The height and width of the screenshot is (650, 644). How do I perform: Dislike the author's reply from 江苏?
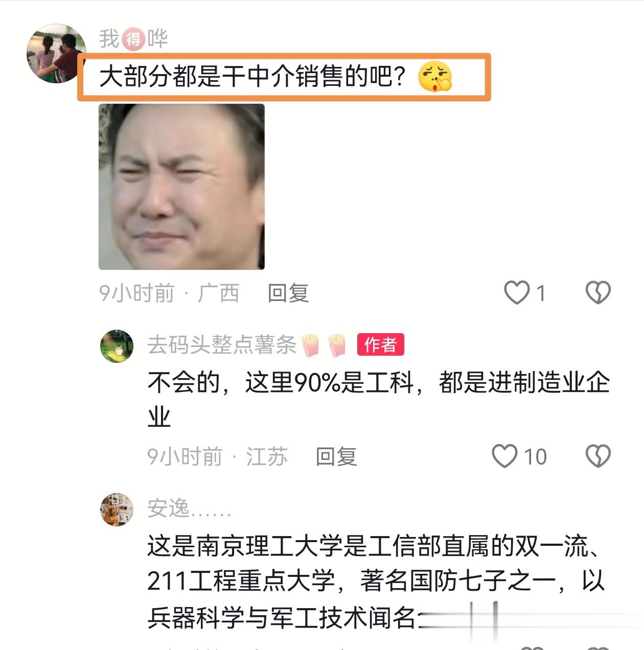(x=598, y=456)
